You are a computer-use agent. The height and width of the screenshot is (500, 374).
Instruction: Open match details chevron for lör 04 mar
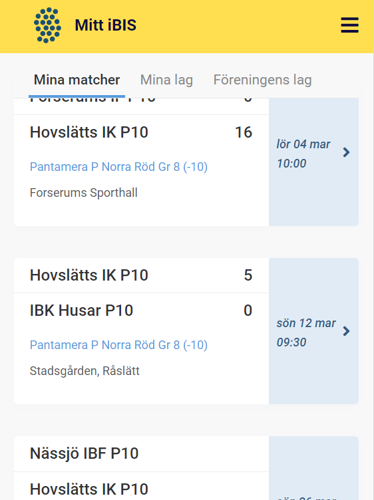346,152
